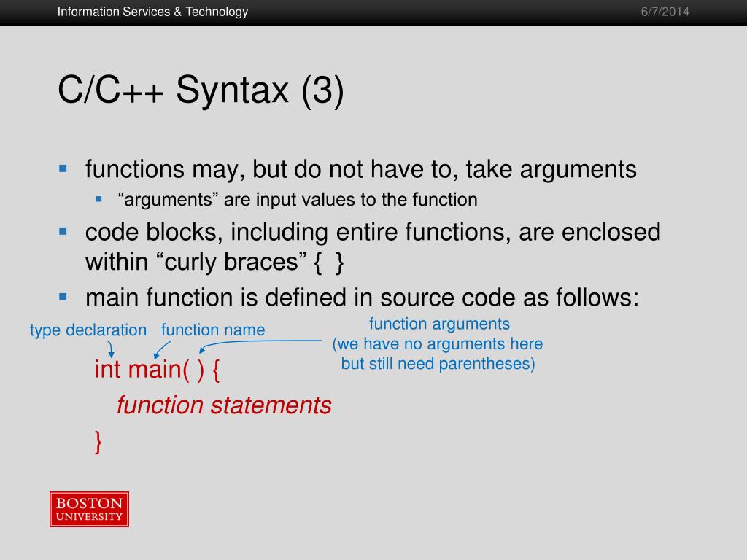Select the italic "function statements" text

[x=224, y=405]
